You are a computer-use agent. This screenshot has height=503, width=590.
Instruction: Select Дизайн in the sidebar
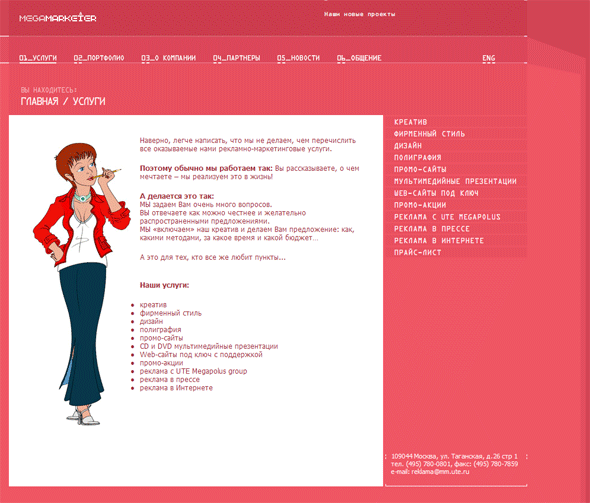pyautogui.click(x=408, y=146)
